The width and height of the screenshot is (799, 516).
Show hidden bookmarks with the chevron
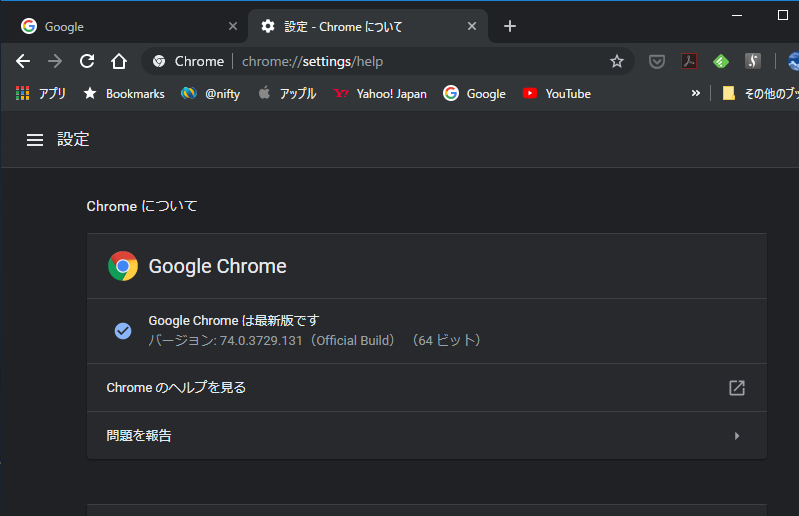[x=696, y=93]
